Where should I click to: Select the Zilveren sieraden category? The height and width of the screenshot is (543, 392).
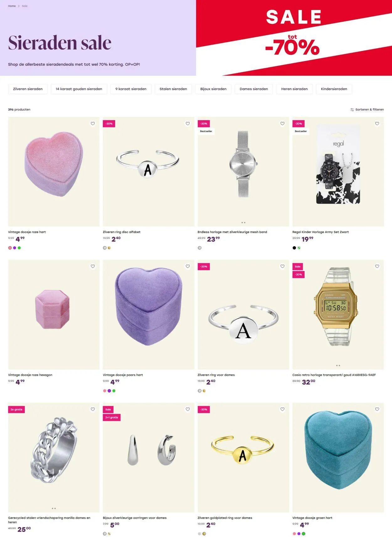(28, 89)
